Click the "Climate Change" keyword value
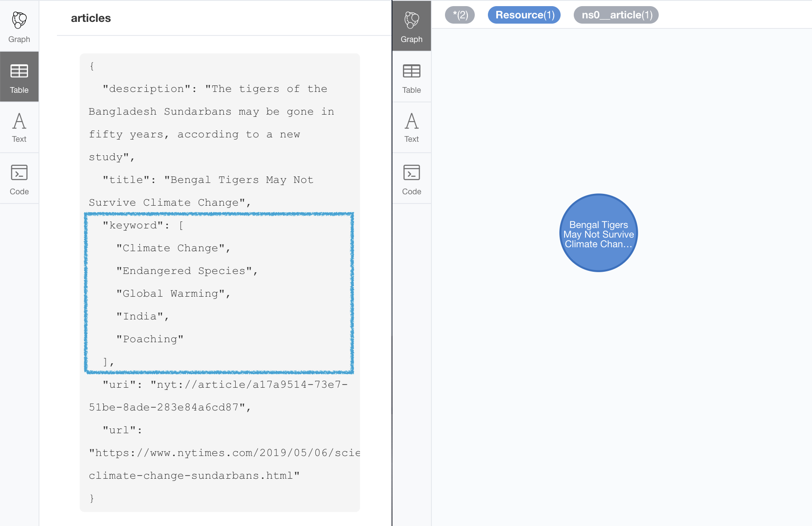 coord(170,248)
